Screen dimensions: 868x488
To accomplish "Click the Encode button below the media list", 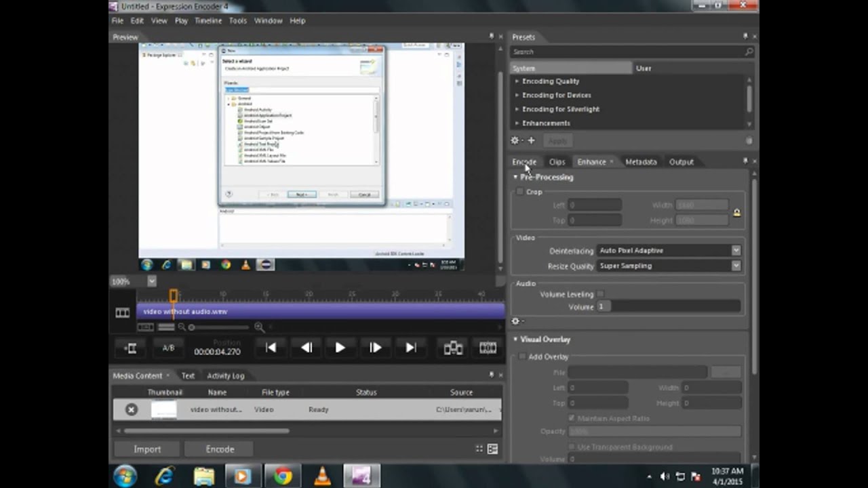I will [x=220, y=449].
